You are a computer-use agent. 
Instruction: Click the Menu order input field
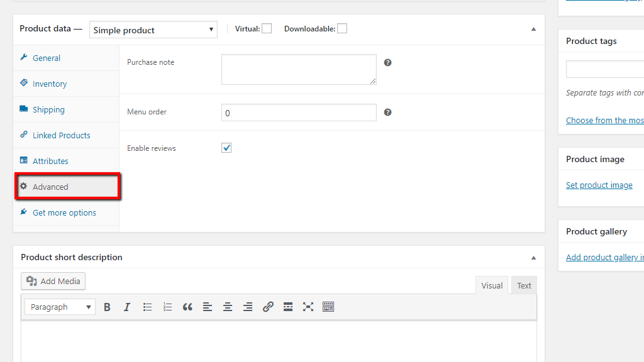(299, 112)
